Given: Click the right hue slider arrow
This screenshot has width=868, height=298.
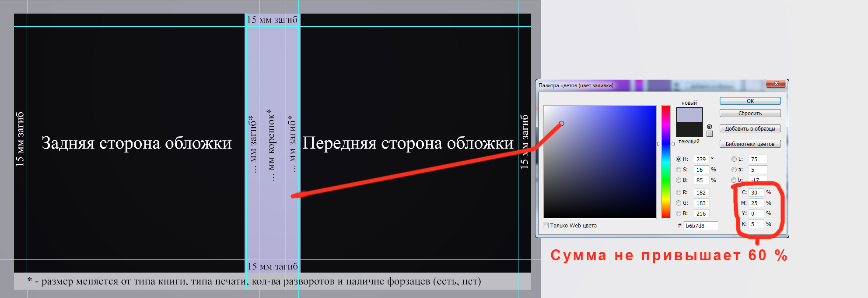Looking at the screenshot, I should pyautogui.click(x=673, y=144).
